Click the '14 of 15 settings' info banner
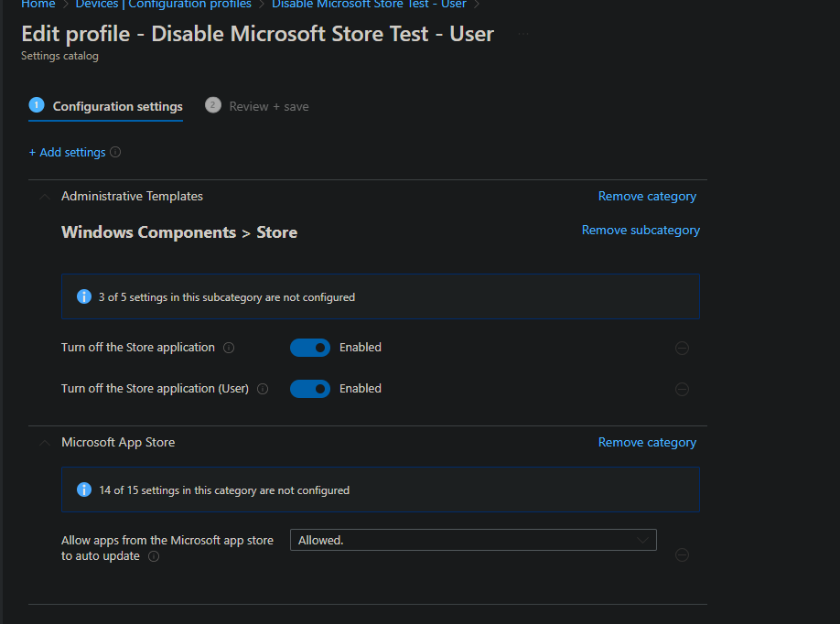 [381, 490]
